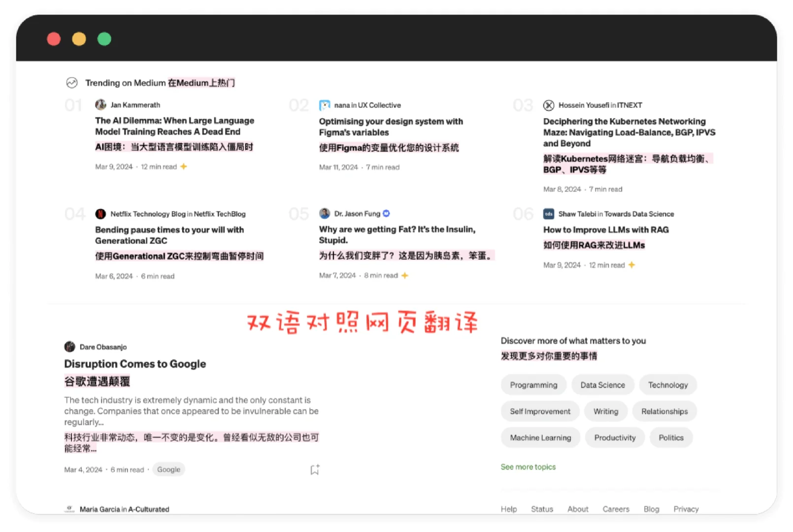793x532 pixels.
Task: Open How to Improve LLMs with RAG
Action: (606, 230)
